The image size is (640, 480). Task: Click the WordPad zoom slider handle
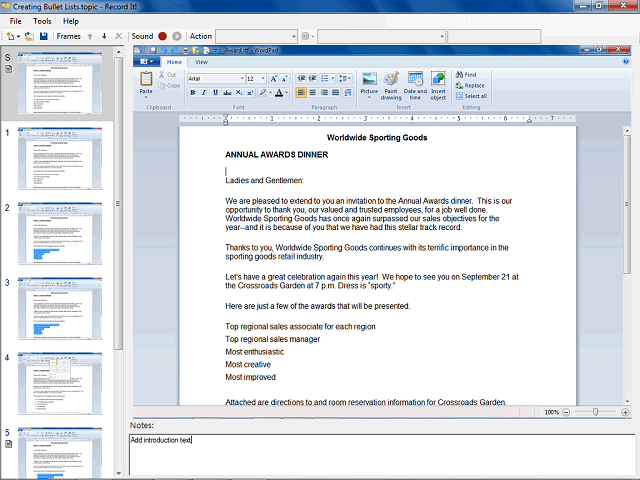point(596,412)
